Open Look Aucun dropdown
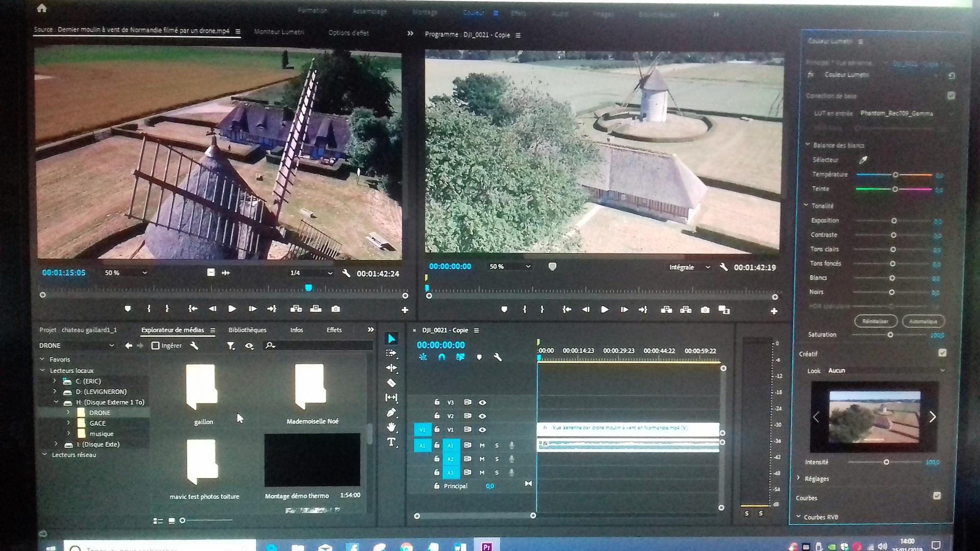This screenshot has width=980, height=551. tap(886, 370)
